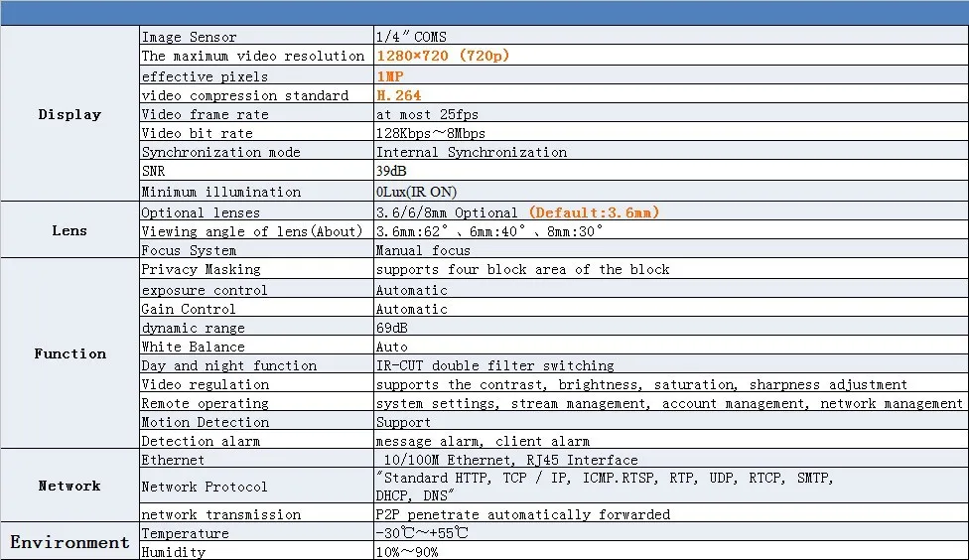
Task: Click the -30℃~+55℃ value
Action: click(422, 533)
